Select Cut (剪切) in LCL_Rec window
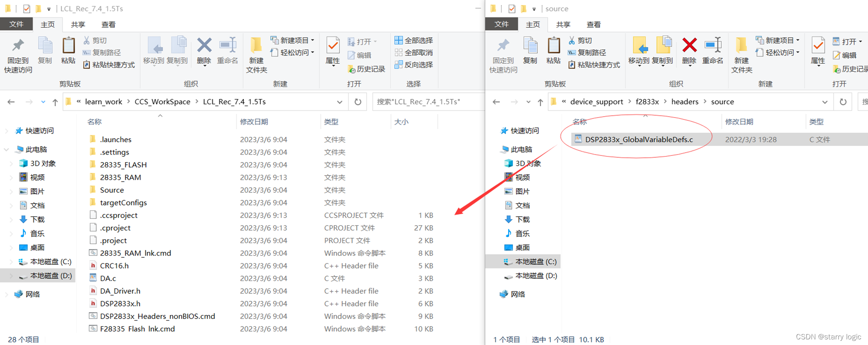The width and height of the screenshot is (868, 345). tap(95, 40)
